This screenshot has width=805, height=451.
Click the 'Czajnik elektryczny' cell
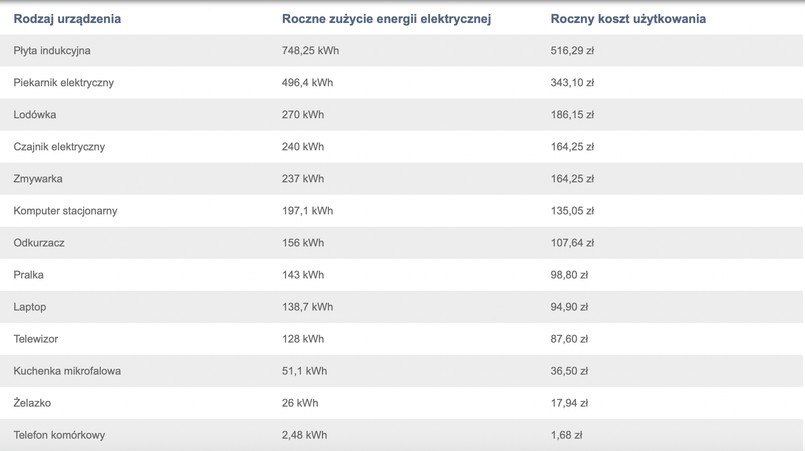pyautogui.click(x=59, y=146)
